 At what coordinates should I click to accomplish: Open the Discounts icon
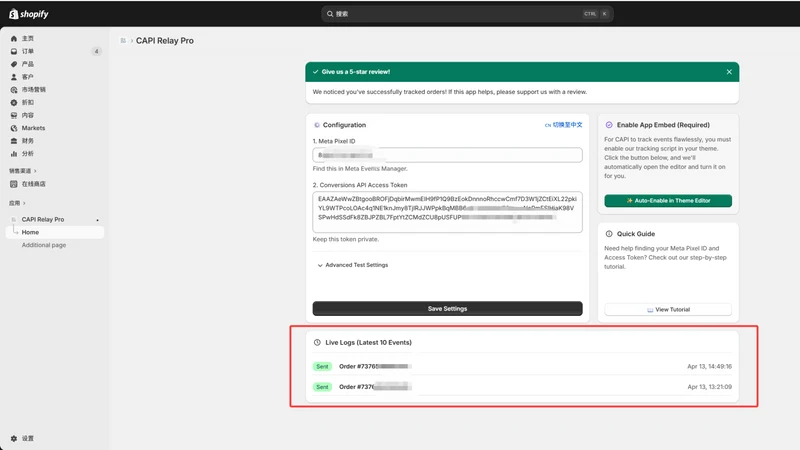[x=14, y=103]
